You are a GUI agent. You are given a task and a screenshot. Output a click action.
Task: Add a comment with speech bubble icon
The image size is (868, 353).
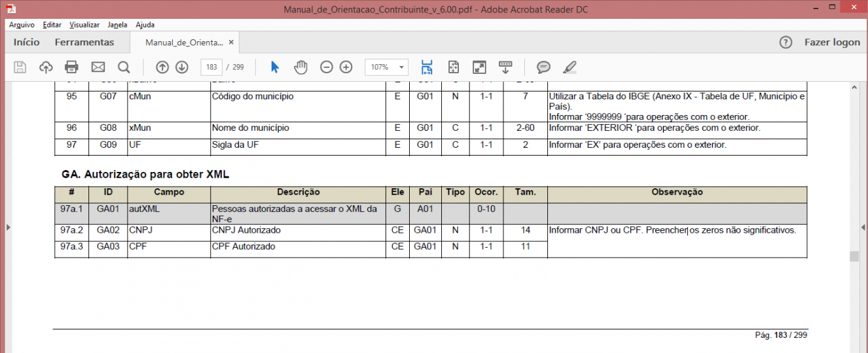pos(543,67)
